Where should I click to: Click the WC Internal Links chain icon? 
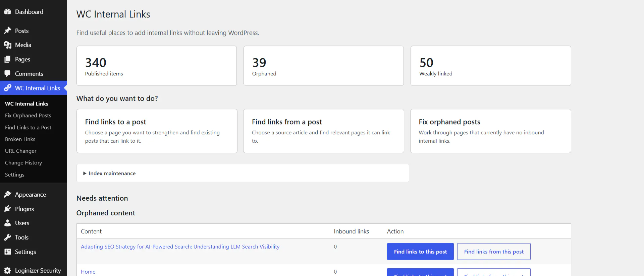7,88
